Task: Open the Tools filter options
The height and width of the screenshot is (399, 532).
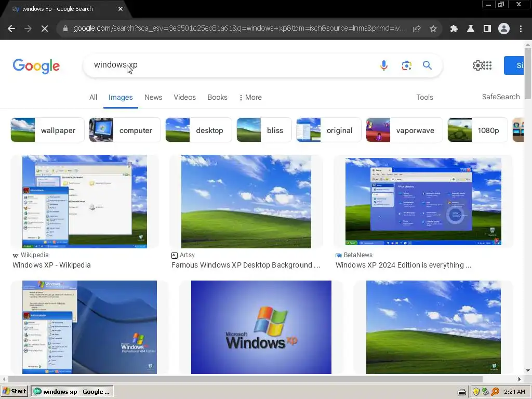Action: 424,97
